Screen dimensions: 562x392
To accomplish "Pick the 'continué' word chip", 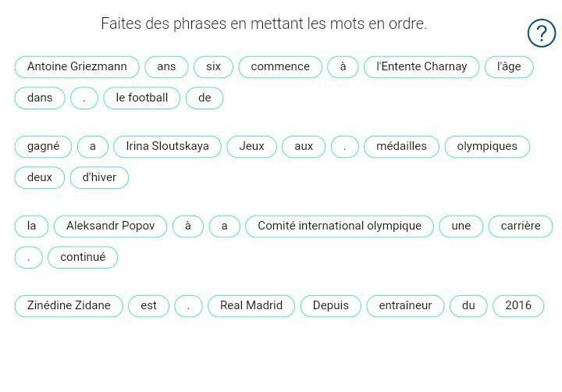I will [x=83, y=258].
